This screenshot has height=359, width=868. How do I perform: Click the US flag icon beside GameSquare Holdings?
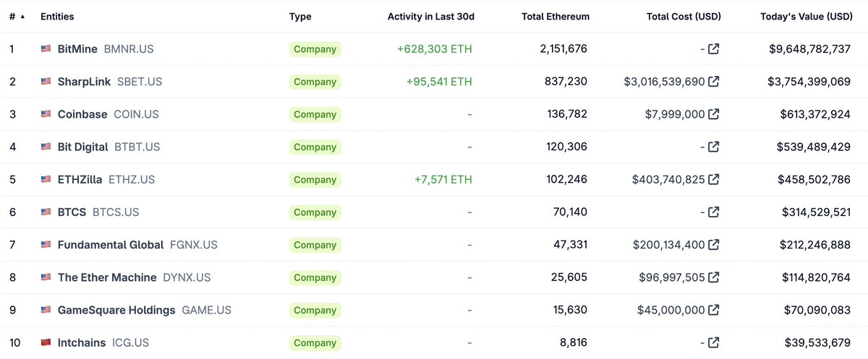tap(46, 310)
